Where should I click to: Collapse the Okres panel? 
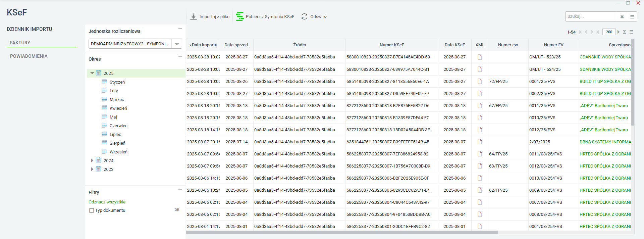pos(180,56)
